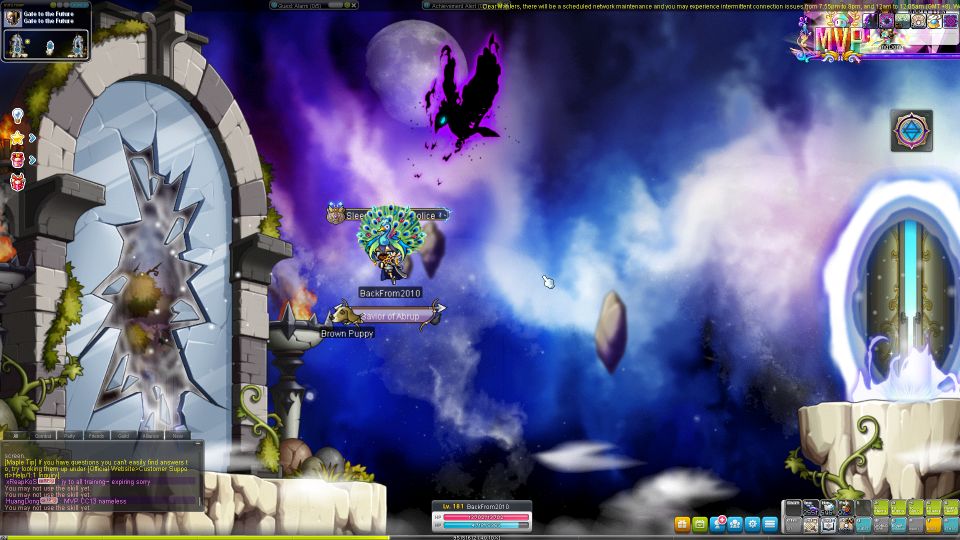Click the MVP banner logo
This screenshot has width=960, height=540.
point(839,39)
